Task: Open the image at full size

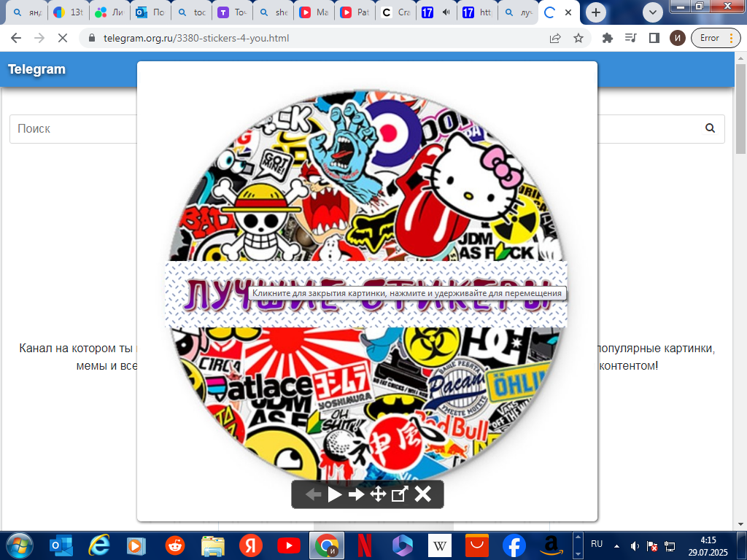Action: tap(399, 494)
